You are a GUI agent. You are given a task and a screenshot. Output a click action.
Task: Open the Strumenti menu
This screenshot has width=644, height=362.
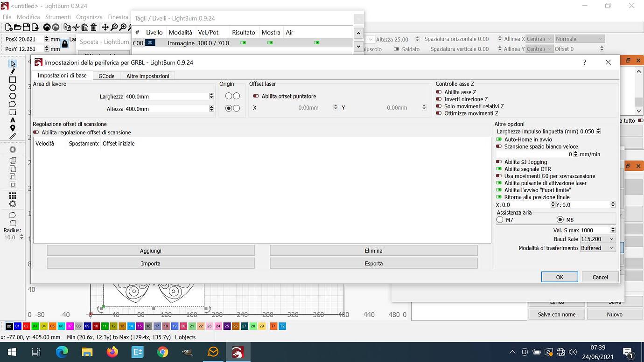pyautogui.click(x=58, y=17)
